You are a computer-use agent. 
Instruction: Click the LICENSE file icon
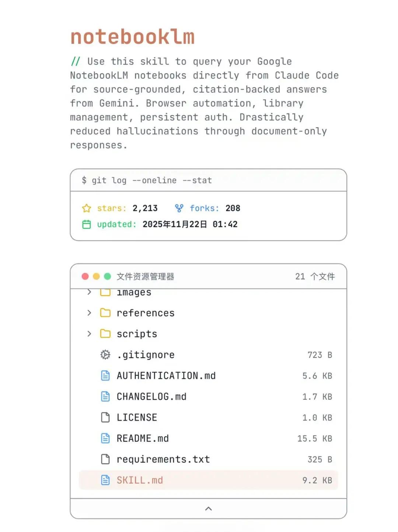[x=105, y=417]
